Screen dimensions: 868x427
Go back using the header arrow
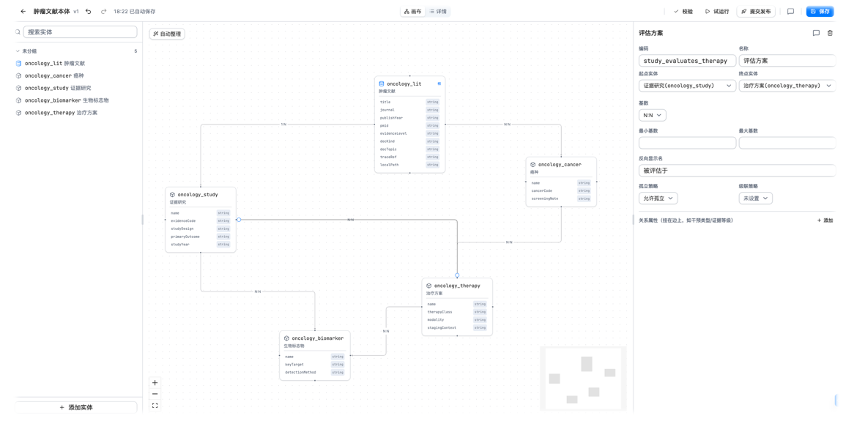click(x=23, y=11)
